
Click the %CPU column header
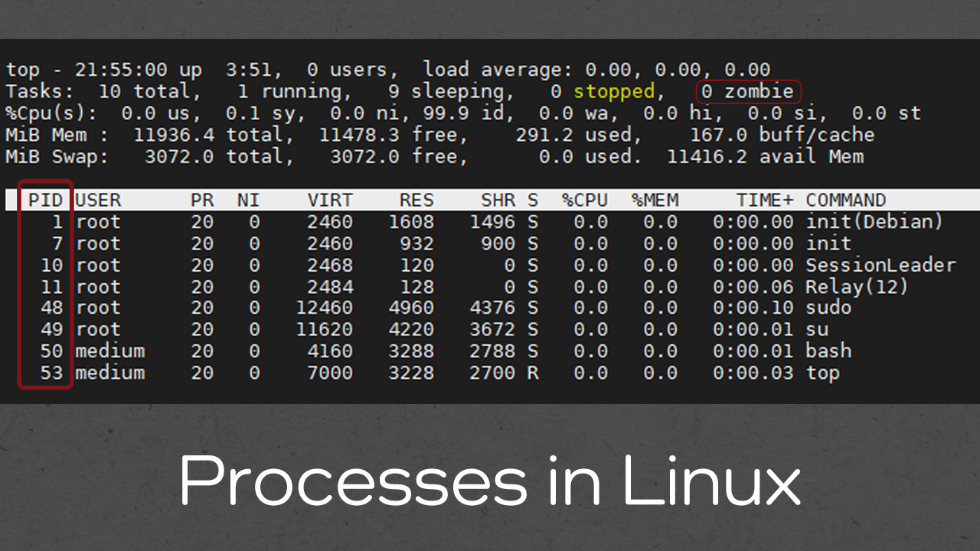[584, 201]
